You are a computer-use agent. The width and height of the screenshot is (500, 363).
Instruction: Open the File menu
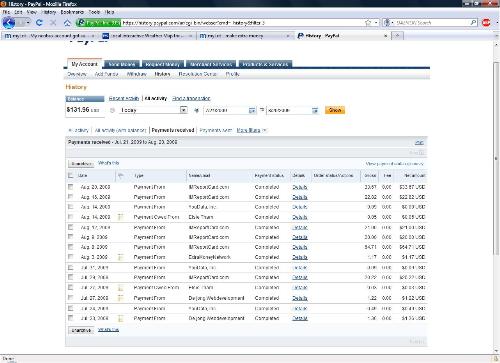[x=6, y=12]
